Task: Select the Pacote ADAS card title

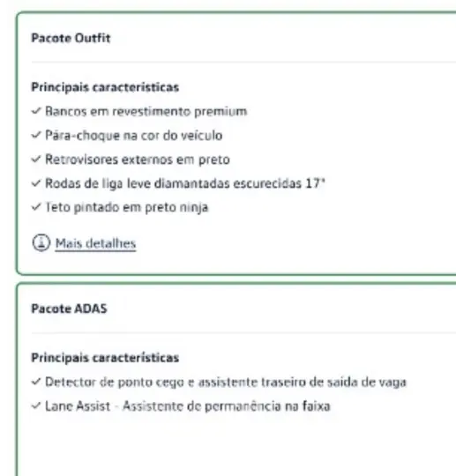Action: 69,309
